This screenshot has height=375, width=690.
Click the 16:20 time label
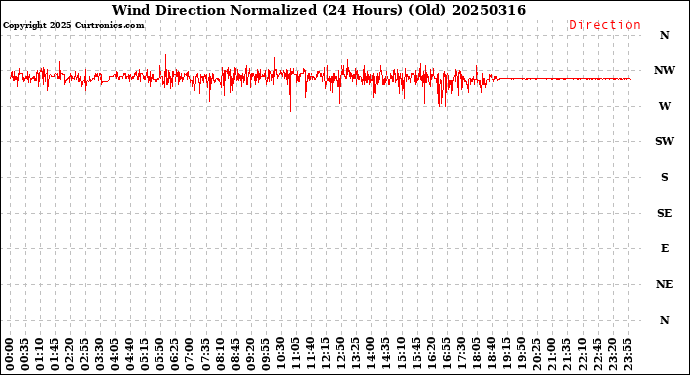[431, 354]
